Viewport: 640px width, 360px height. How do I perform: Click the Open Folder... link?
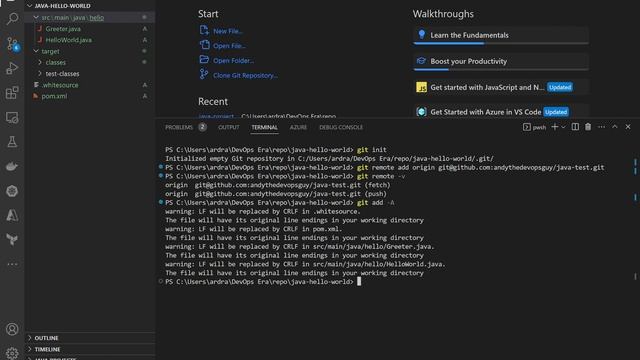(233, 60)
